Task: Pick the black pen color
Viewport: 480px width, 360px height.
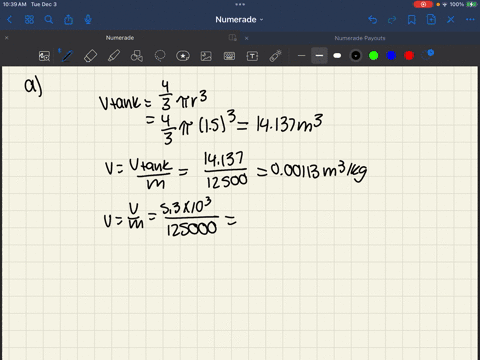Action: [x=356, y=56]
